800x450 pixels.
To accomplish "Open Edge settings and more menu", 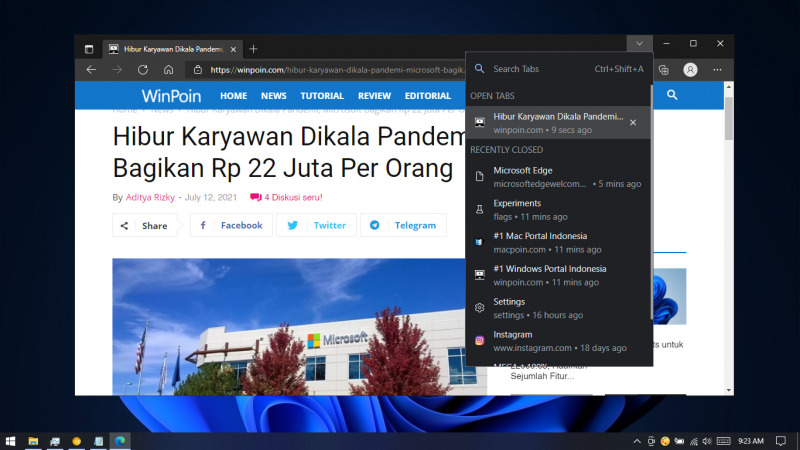I will pos(717,70).
